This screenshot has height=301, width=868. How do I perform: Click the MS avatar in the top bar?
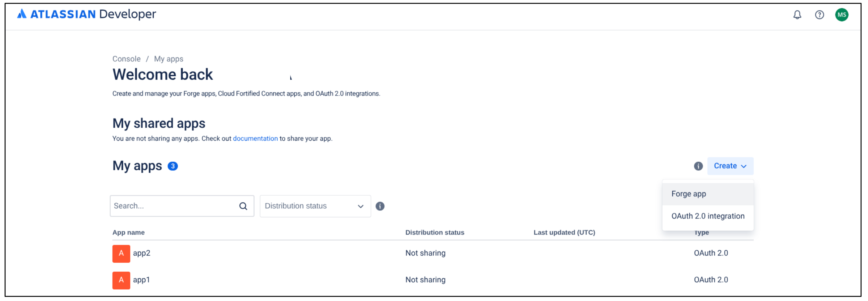coord(842,14)
